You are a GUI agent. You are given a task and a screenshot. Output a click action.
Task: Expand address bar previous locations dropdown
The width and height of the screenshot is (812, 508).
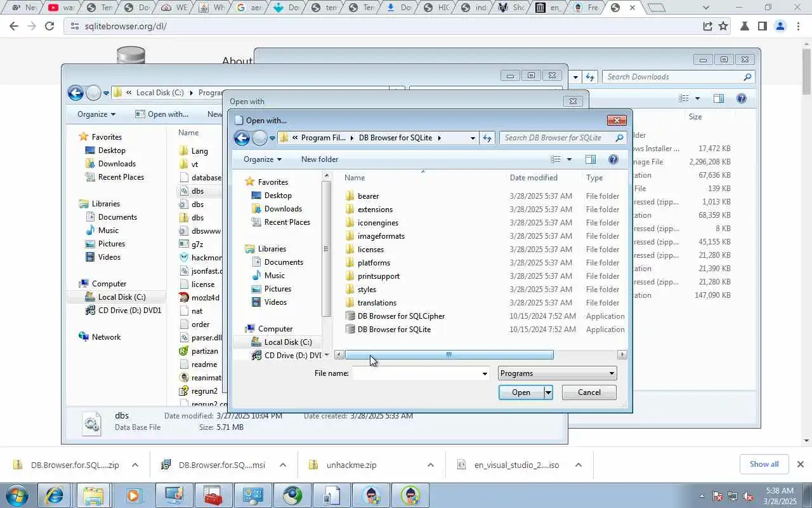pos(473,138)
